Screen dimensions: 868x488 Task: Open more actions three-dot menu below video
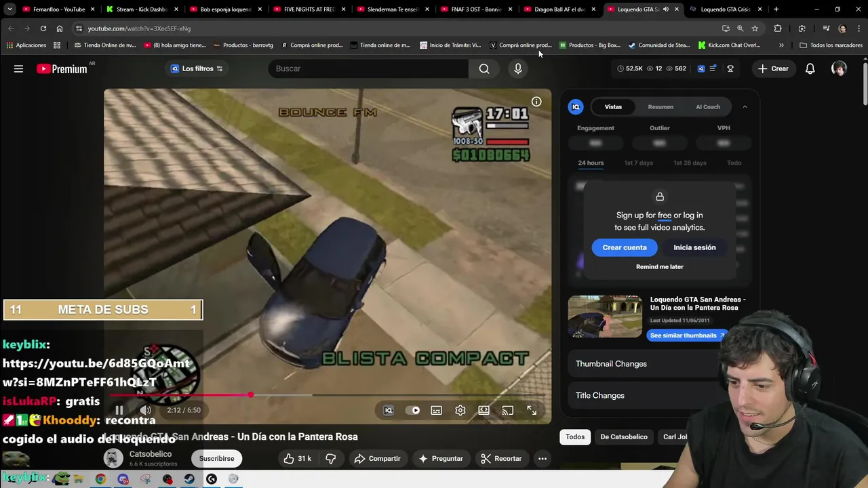click(542, 459)
